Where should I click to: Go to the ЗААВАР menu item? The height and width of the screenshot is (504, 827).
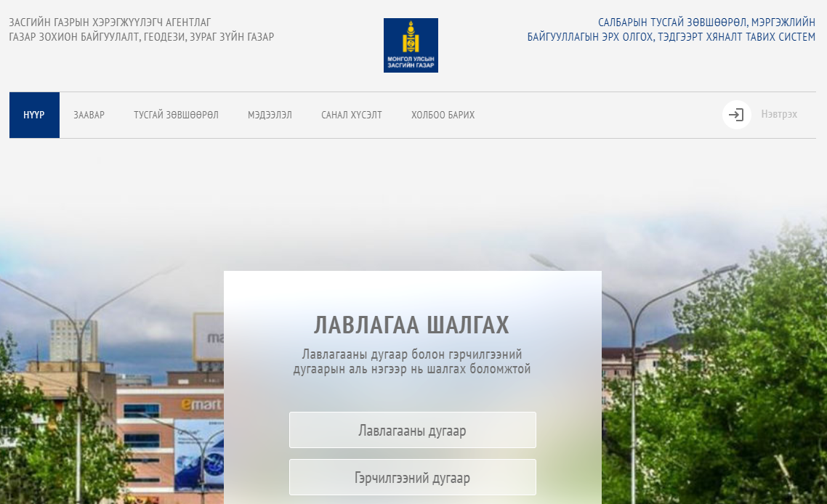(x=89, y=115)
